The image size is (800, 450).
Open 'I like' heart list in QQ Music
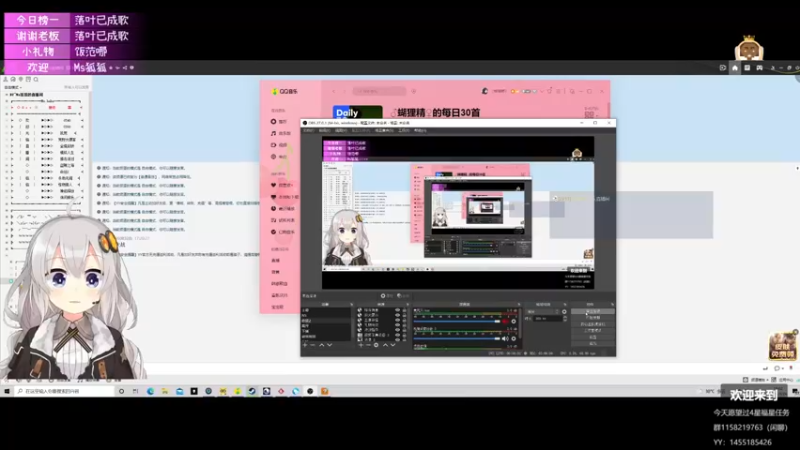[282, 185]
